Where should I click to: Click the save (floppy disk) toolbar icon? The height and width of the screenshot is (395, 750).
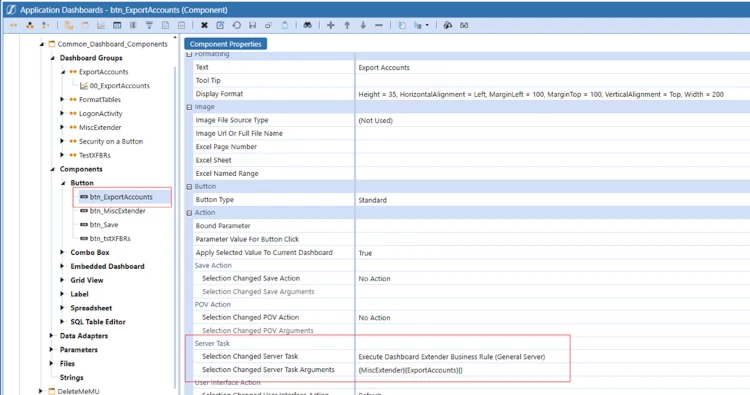click(x=253, y=25)
